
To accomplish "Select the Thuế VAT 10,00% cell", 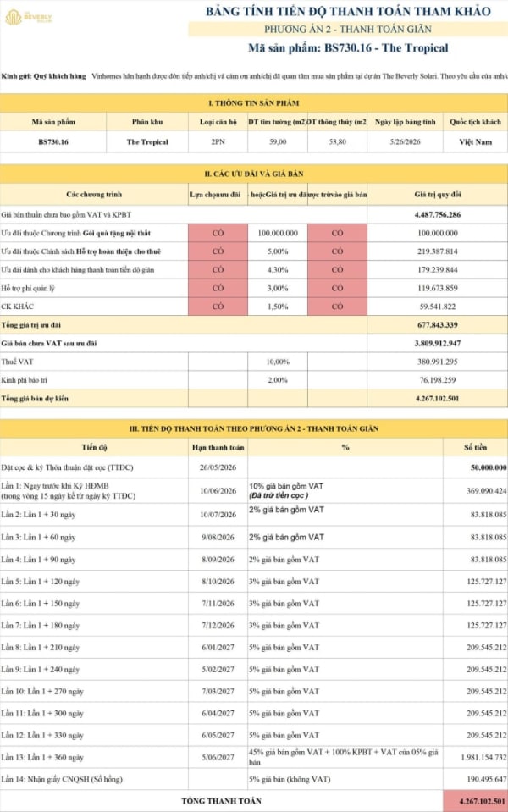I will pyautogui.click(x=278, y=362).
